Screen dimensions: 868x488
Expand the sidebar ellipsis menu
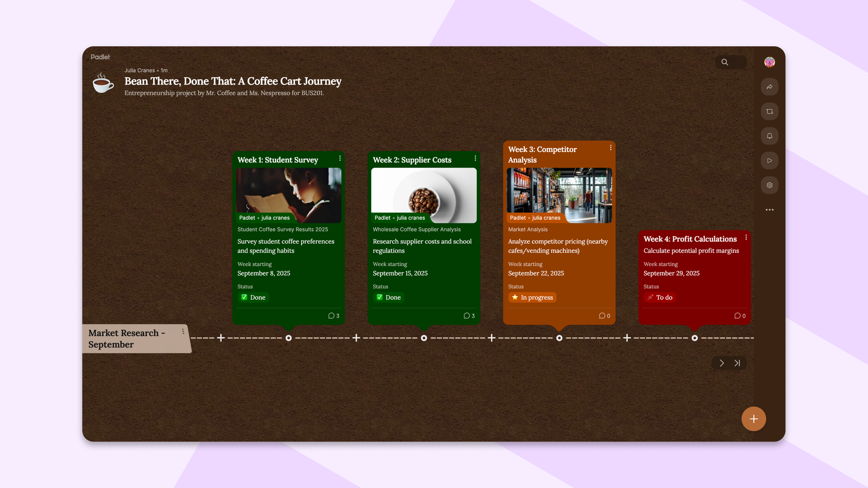769,210
